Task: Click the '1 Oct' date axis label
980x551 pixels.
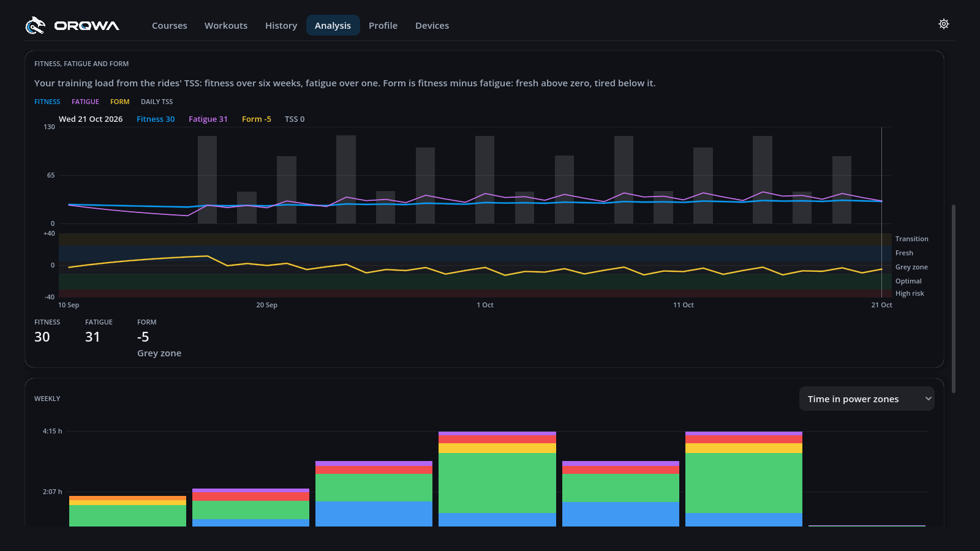Action: tap(485, 305)
